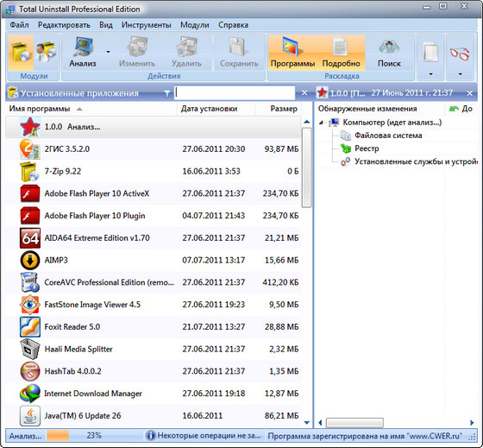Toggle the Подробно layout button

point(341,52)
